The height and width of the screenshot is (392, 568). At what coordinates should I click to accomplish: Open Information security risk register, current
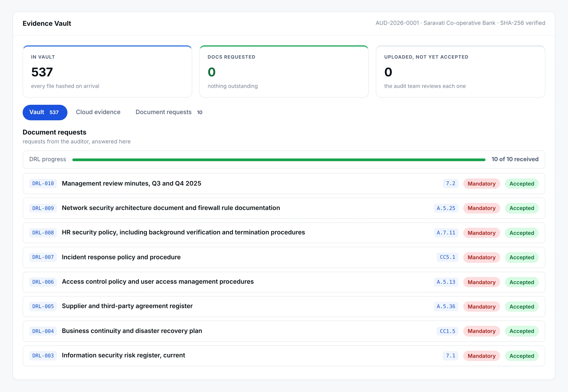pos(284,356)
